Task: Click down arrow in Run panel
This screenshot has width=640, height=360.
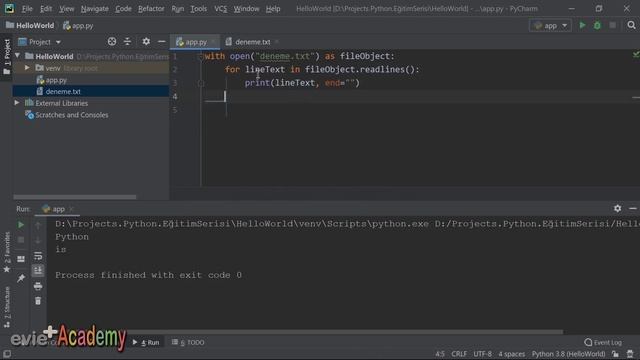Action: (38, 240)
